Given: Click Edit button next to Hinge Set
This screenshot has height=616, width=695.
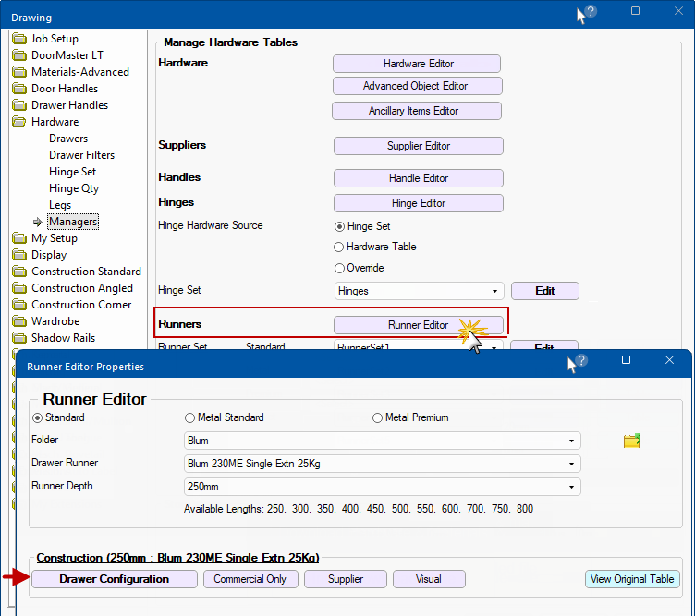Looking at the screenshot, I should [x=545, y=291].
